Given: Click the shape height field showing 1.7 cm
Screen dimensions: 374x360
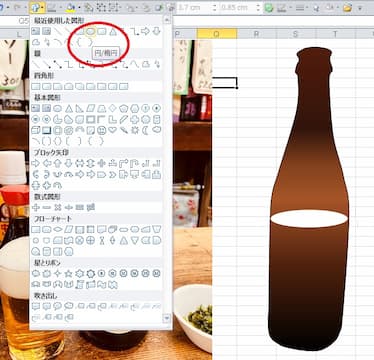Looking at the screenshot, I should [194, 7].
